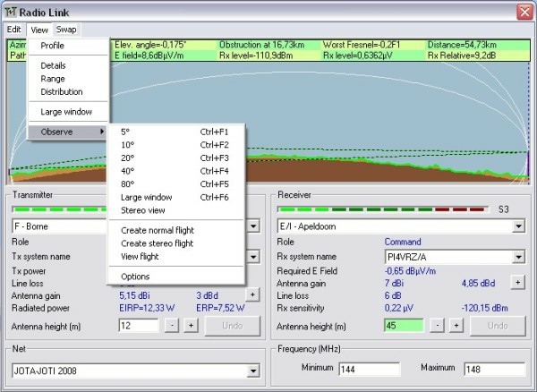537x392 pixels.
Task: Increase receiver antenna height with plus button
Action: (456, 326)
